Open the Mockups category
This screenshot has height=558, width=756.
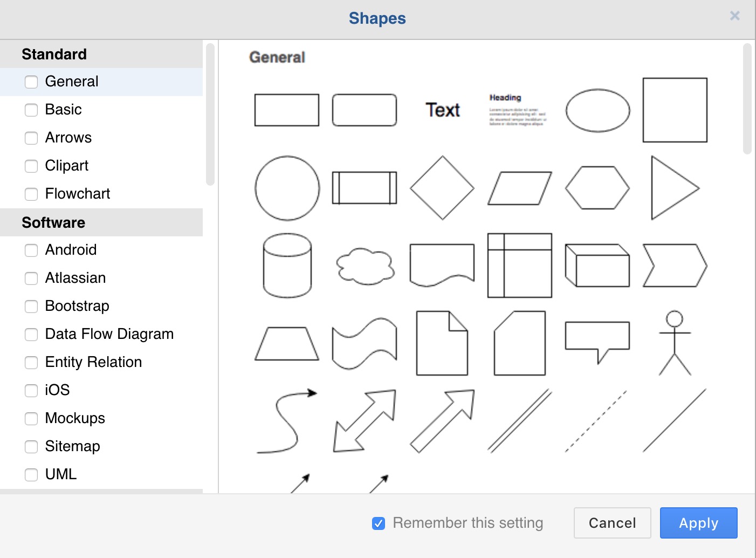click(74, 418)
